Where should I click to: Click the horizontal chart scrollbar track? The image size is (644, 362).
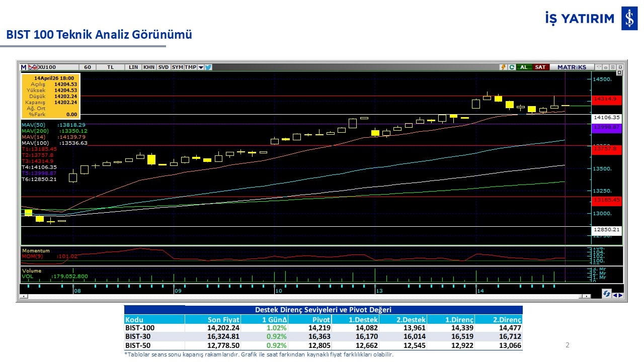302,298
